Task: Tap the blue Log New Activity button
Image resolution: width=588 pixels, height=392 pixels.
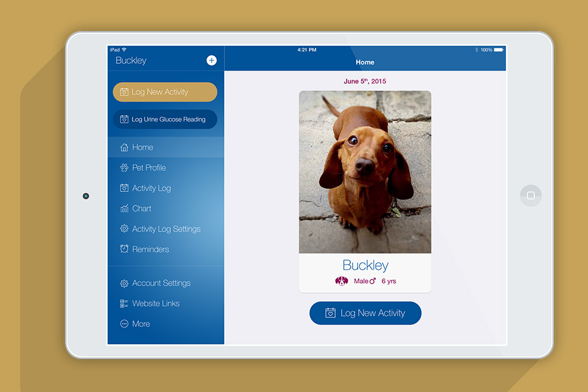Action: [365, 313]
